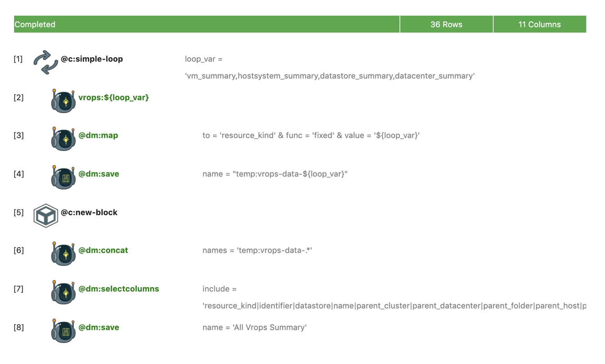Click the 11 Columns status cell
605x364 pixels.
[539, 25]
